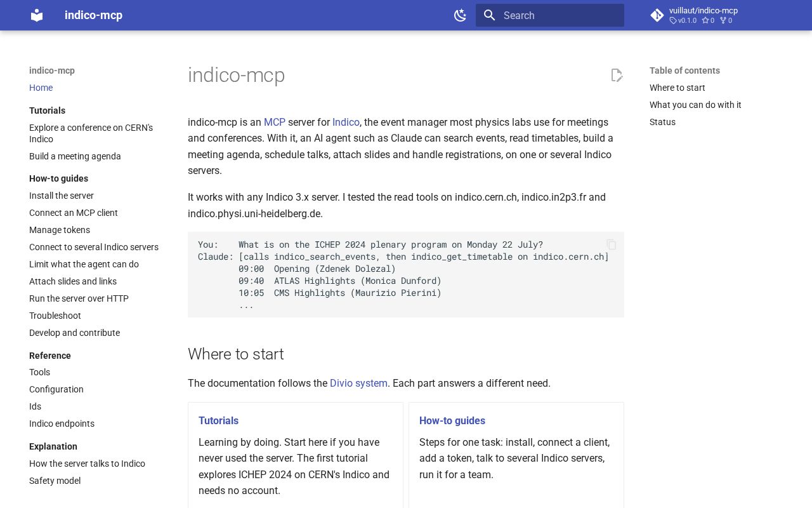This screenshot has width=812, height=508.
Task: Open the Tools reference page
Action: click(39, 372)
